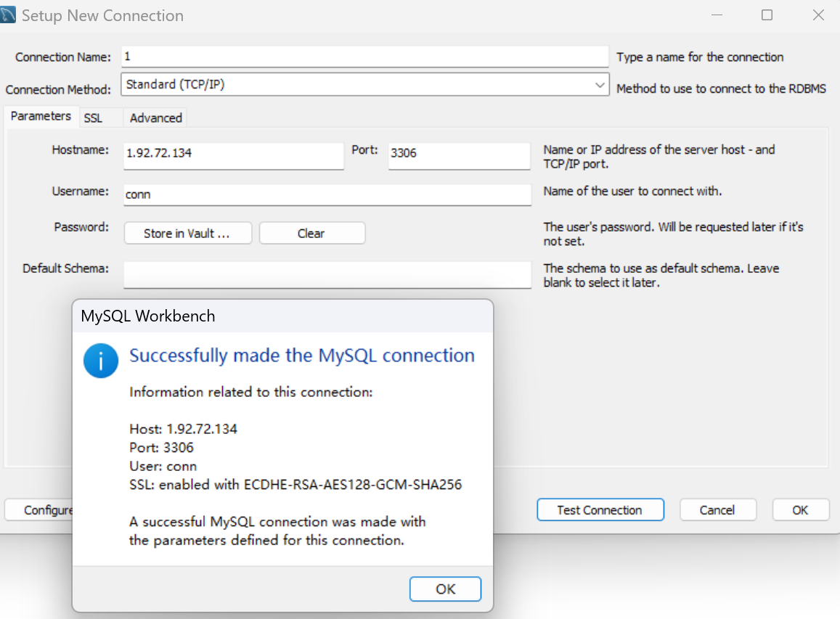Switch to the Parameters tab
The image size is (840, 619).
[41, 116]
